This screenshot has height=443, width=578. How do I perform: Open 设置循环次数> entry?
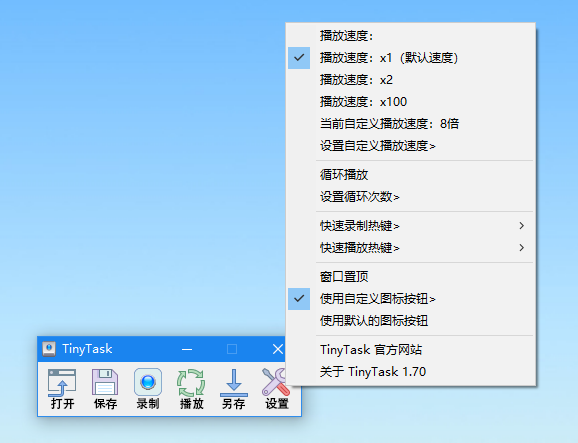[411, 196]
